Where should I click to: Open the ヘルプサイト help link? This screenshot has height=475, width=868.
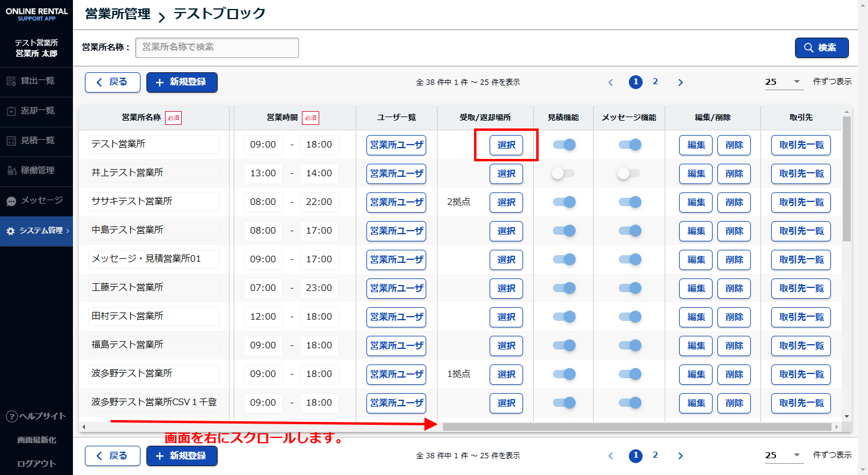coord(36,416)
